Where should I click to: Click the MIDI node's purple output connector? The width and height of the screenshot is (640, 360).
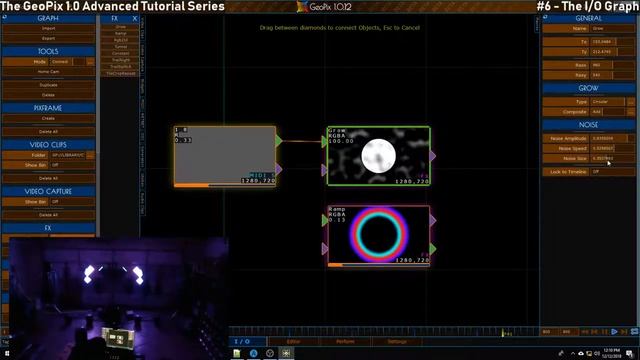point(279,169)
